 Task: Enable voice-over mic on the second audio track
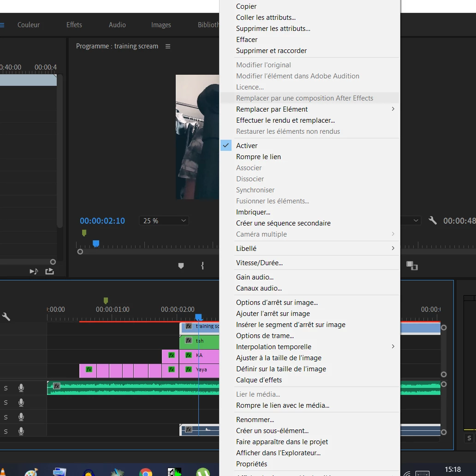21,403
